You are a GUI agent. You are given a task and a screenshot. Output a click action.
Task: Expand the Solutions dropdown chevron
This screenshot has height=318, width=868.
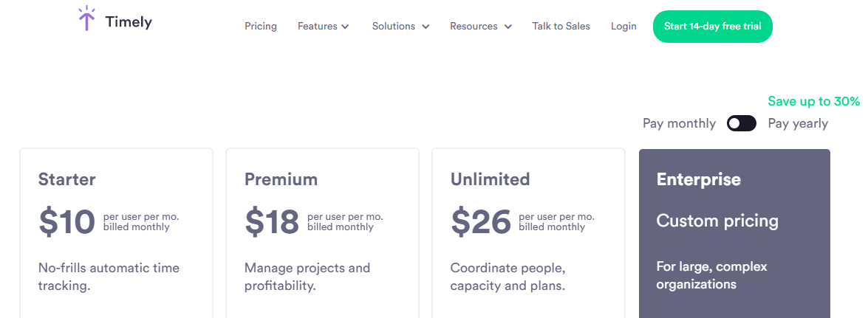426,27
